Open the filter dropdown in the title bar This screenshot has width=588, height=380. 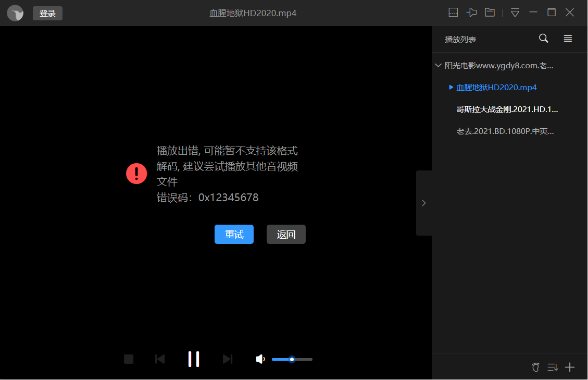tap(515, 13)
